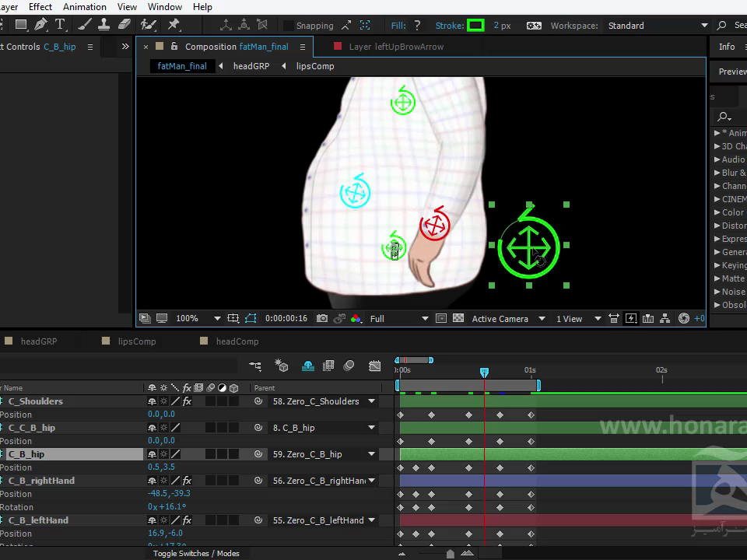Click Toggle Switches / Modes button

pos(196,553)
